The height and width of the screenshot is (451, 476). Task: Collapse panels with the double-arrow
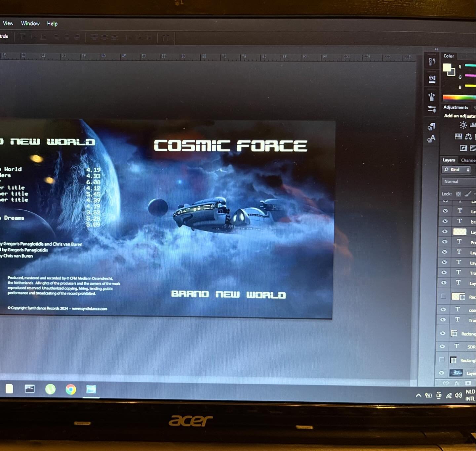[x=436, y=49]
